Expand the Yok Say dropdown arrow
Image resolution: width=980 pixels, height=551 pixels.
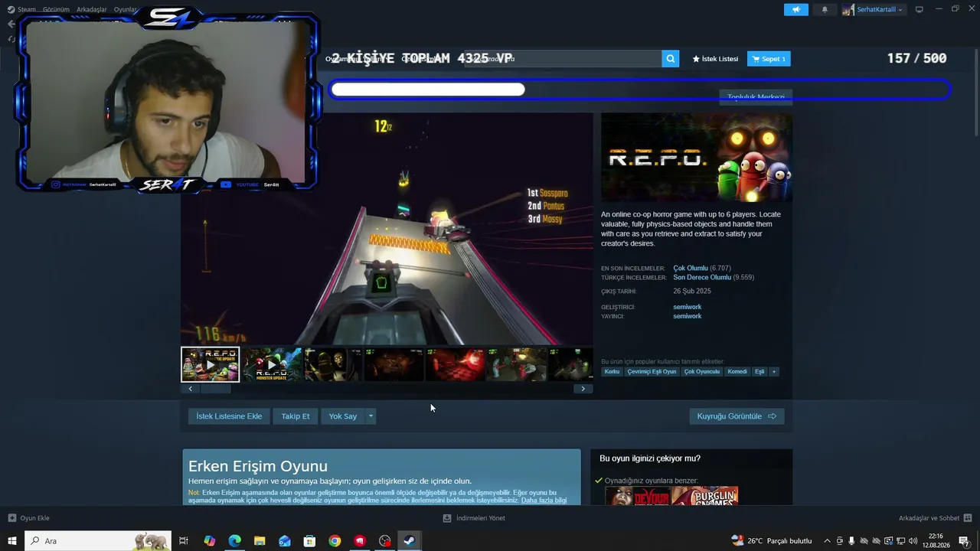pyautogui.click(x=371, y=416)
